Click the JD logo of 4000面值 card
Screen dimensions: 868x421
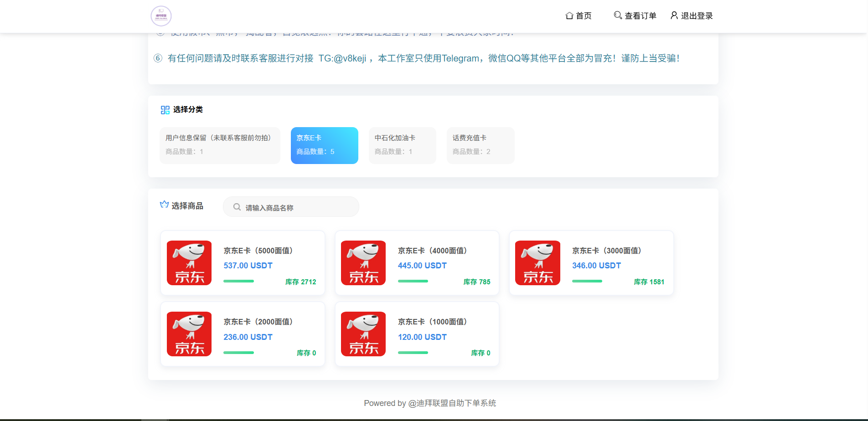tap(363, 263)
